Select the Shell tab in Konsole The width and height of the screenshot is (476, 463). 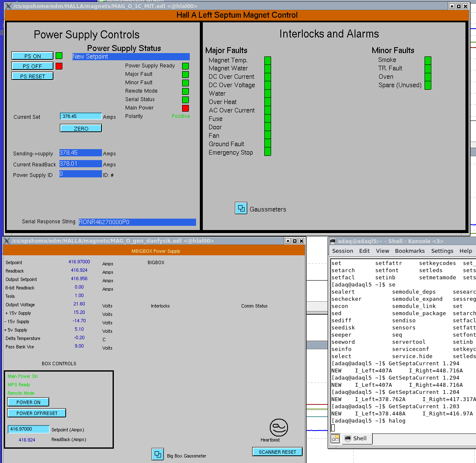356,439
